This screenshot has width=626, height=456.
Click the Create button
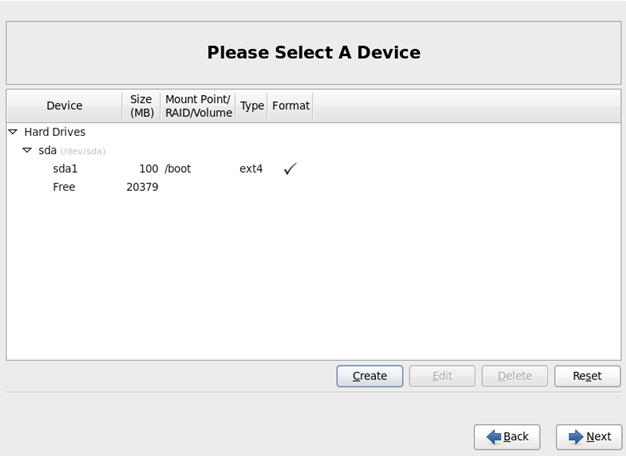coord(370,376)
